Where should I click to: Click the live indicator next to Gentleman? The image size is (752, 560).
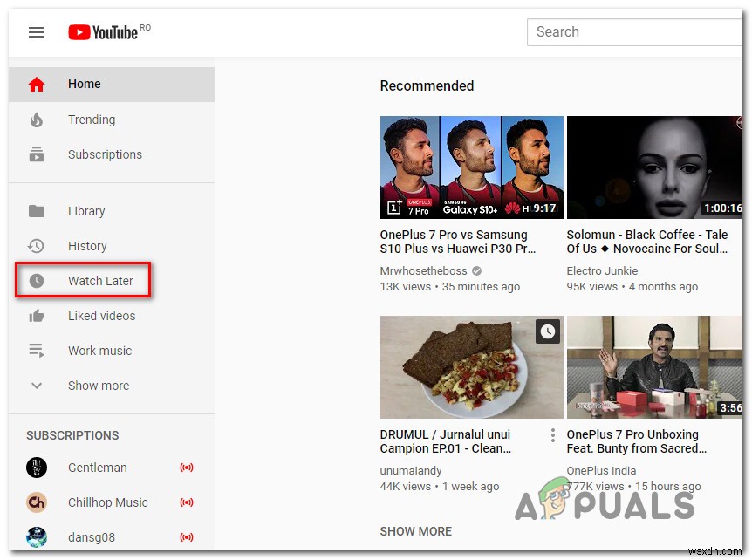(x=187, y=468)
